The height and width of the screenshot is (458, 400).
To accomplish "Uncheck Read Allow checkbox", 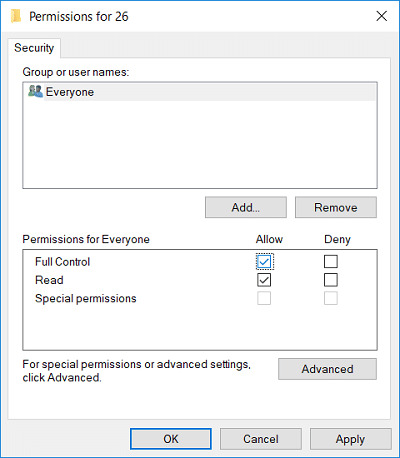I will tap(264, 280).
